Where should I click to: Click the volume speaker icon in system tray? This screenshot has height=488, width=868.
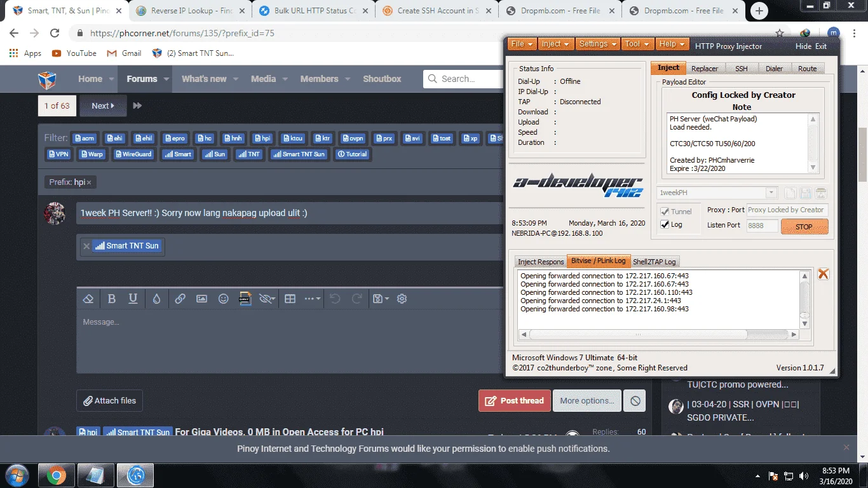tap(804, 476)
